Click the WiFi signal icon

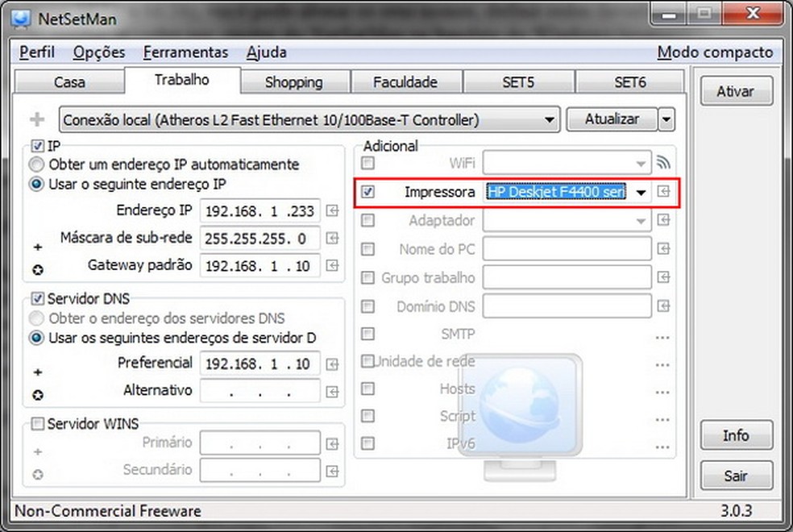point(663,162)
